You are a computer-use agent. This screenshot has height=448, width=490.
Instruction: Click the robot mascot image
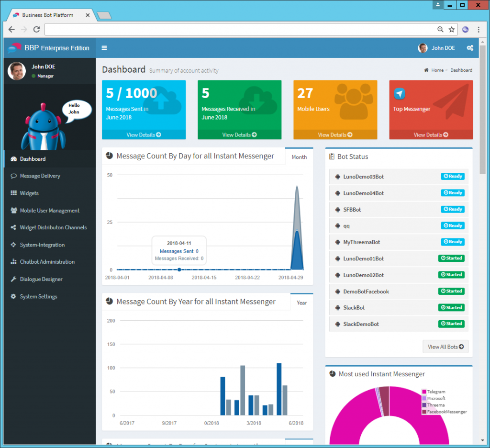(44, 127)
